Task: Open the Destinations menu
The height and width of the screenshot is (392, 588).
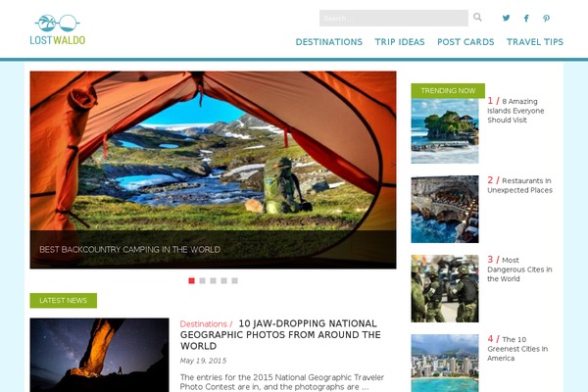Action: click(329, 42)
